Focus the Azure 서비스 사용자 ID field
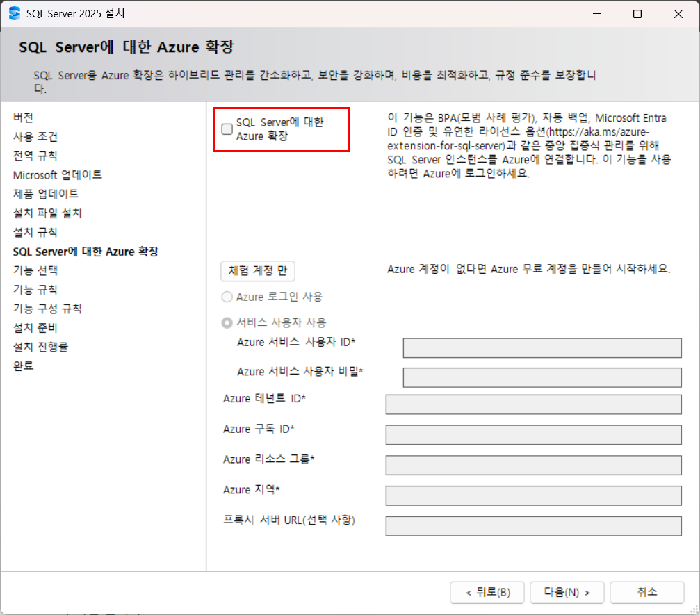This screenshot has width=700, height=615. [x=542, y=348]
